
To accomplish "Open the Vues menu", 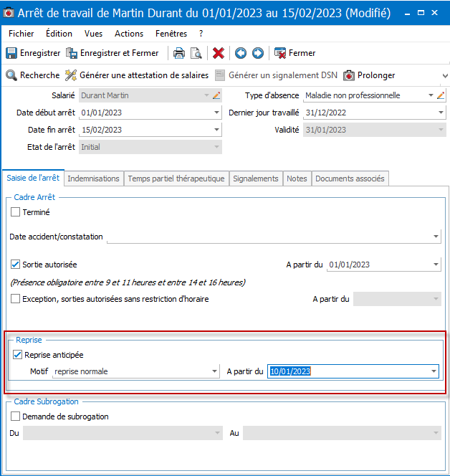I will click(93, 34).
